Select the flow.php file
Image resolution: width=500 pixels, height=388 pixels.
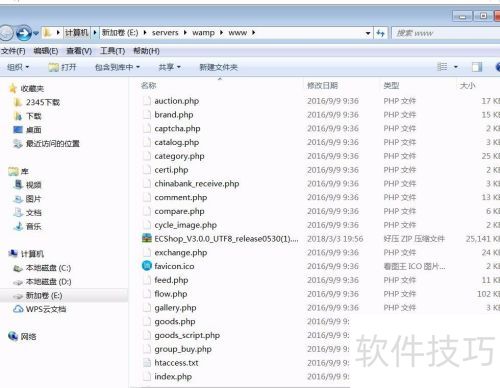171,294
